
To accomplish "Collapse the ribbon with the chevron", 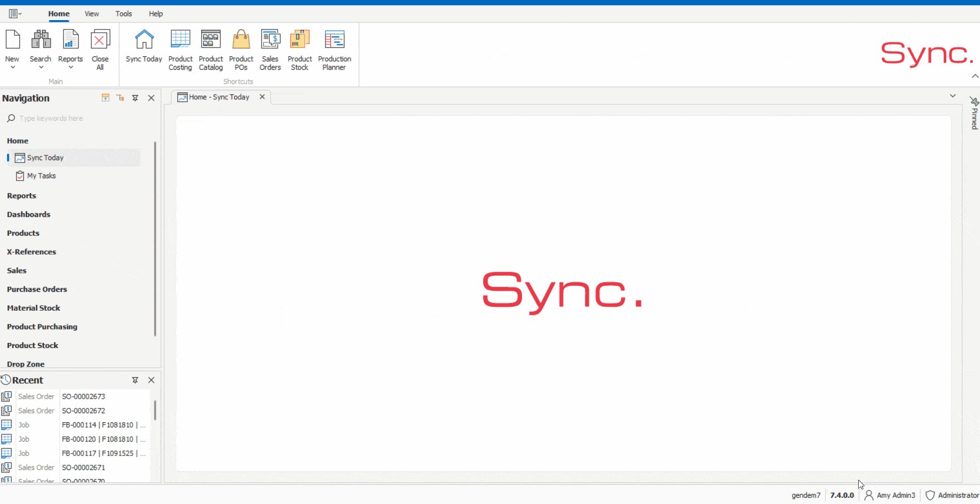I will (x=975, y=76).
